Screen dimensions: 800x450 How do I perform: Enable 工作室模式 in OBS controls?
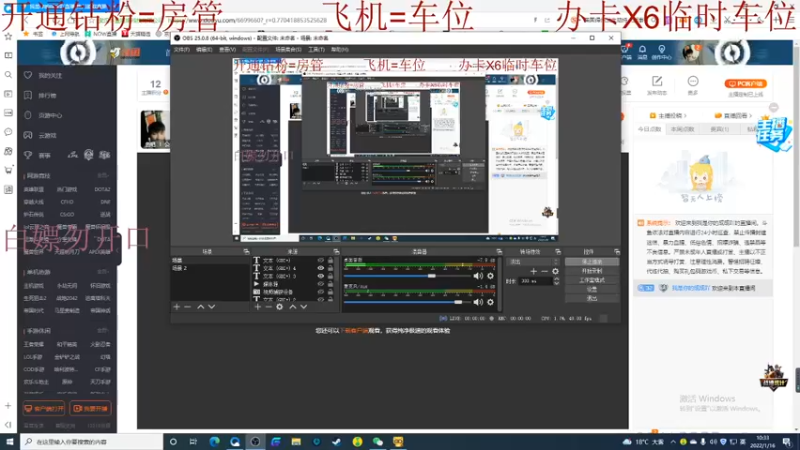pyautogui.click(x=592, y=280)
